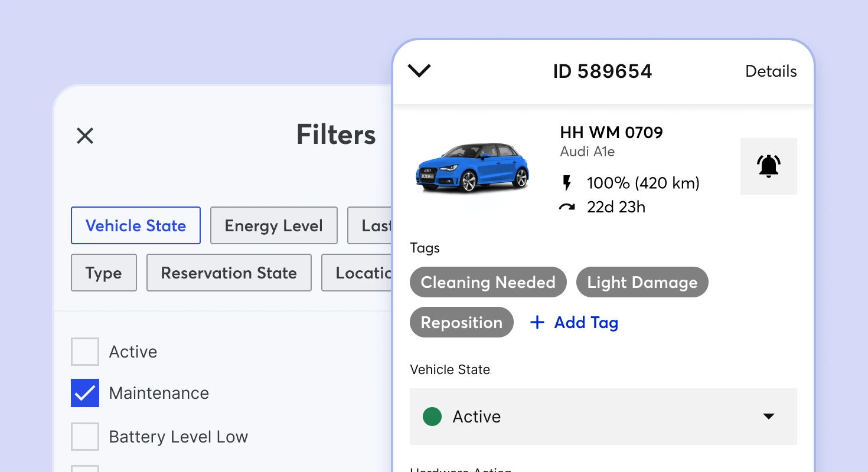
Task: Click the lightning bolt battery icon
Action: 567,183
